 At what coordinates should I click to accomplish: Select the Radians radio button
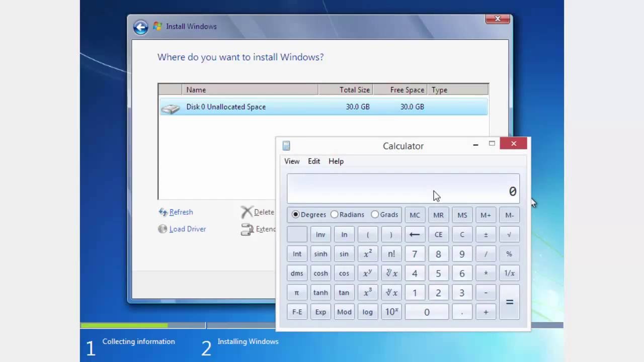[334, 215]
